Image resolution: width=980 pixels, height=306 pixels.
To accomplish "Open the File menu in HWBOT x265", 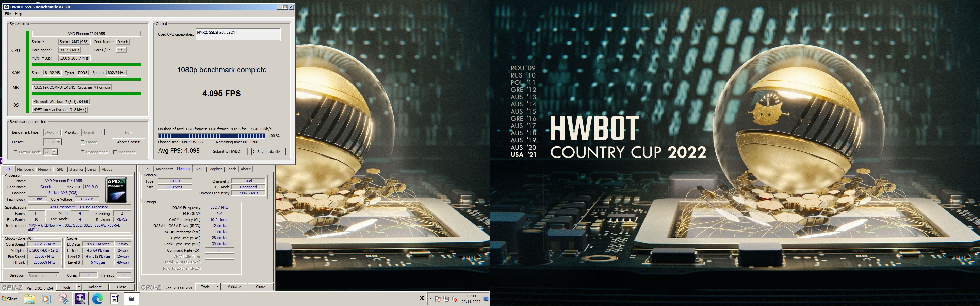I will pyautogui.click(x=7, y=14).
